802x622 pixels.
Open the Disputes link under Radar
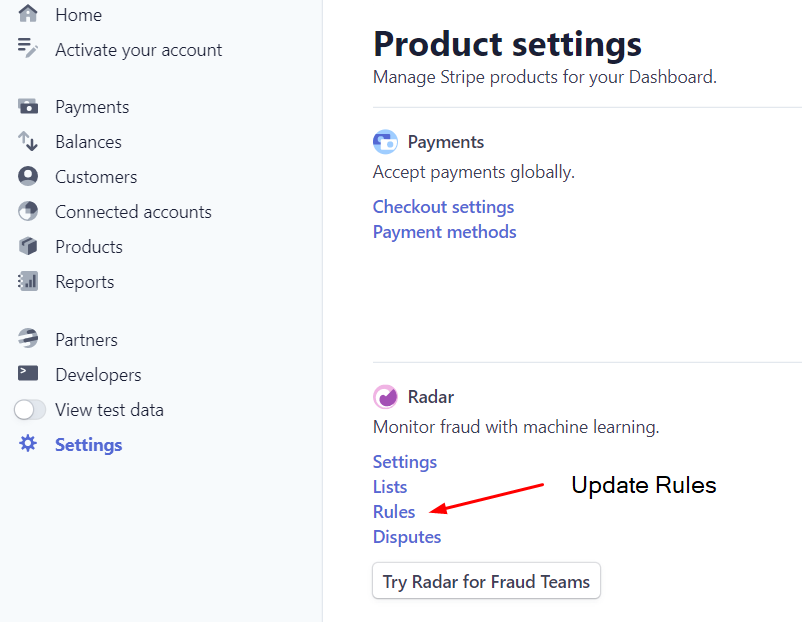[x=407, y=537]
